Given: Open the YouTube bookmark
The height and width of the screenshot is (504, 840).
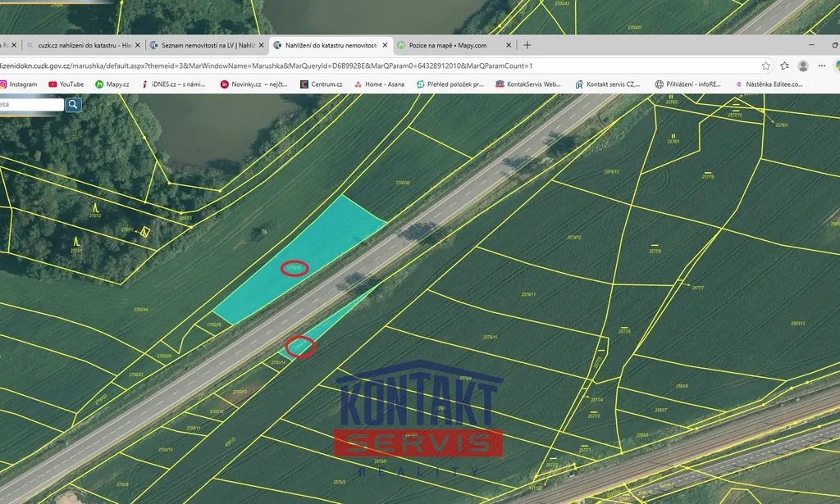Looking at the screenshot, I should [x=66, y=84].
